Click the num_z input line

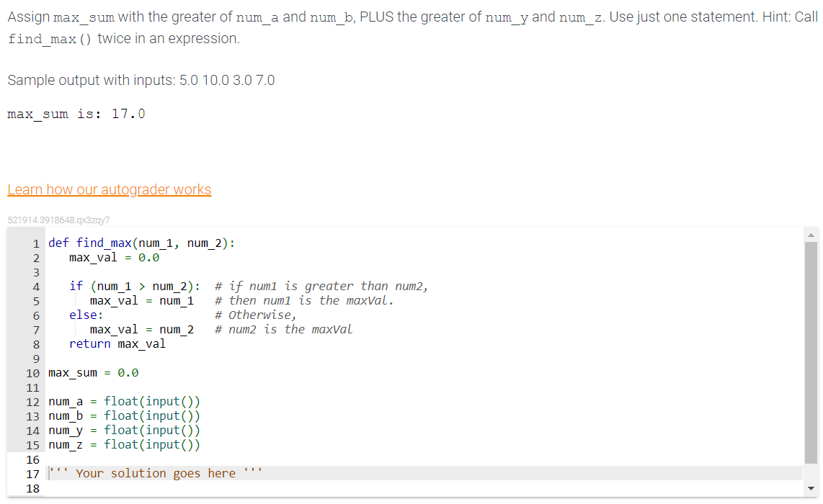coord(123,444)
